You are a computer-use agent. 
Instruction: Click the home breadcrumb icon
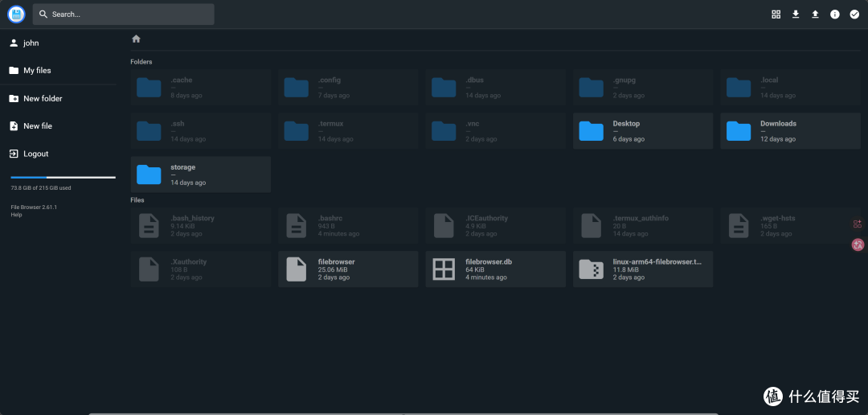point(136,39)
